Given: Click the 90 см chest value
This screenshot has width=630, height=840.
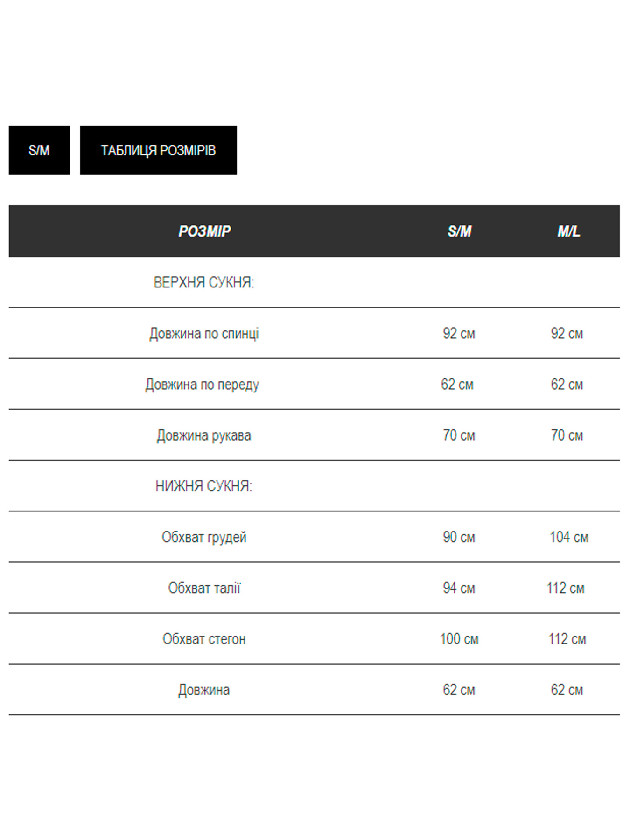Looking at the screenshot, I should click(x=459, y=537).
